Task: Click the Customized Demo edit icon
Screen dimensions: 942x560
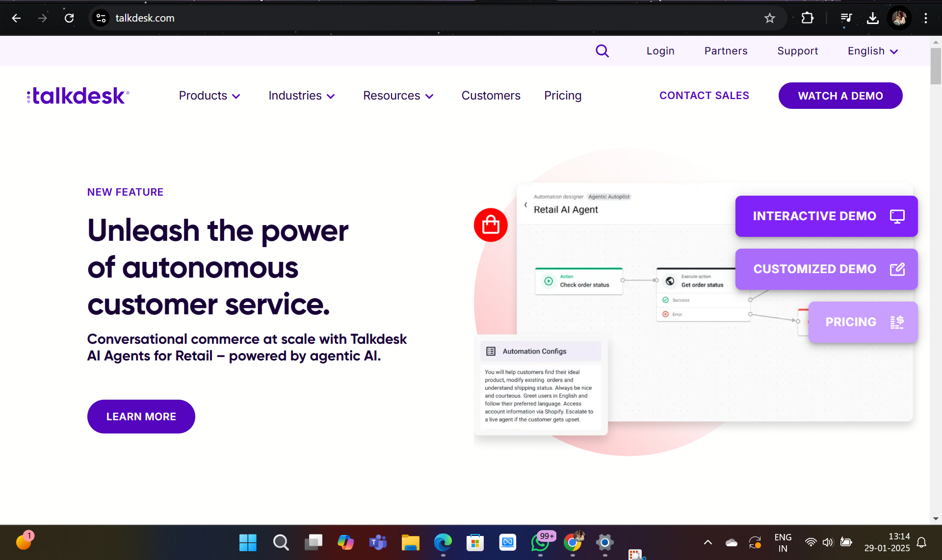Action: pos(897,269)
